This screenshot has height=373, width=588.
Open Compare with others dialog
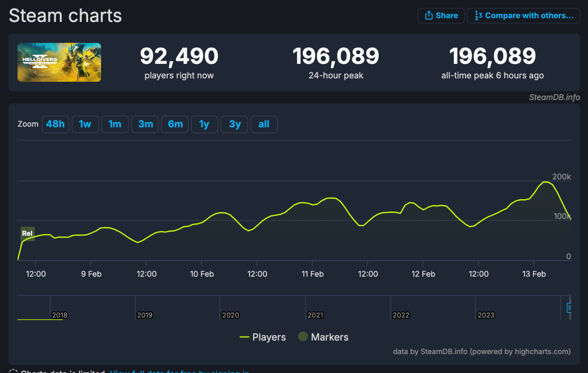click(524, 16)
